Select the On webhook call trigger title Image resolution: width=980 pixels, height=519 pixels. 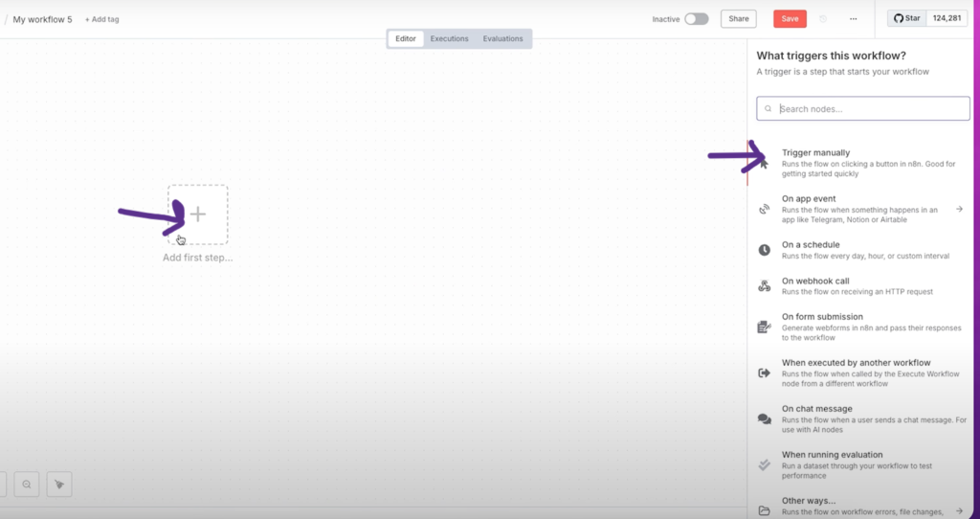tap(815, 281)
